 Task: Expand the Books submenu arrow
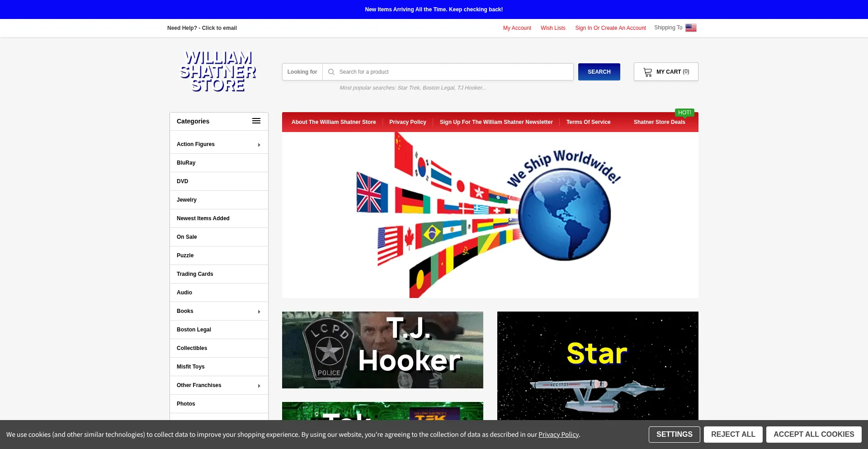[259, 312]
